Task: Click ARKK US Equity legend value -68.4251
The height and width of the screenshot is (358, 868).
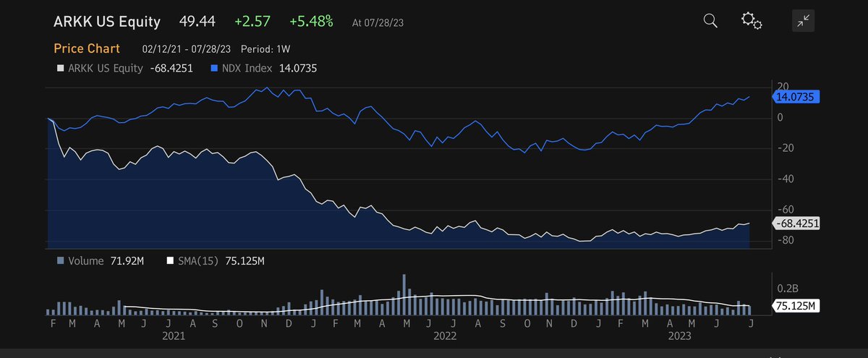Action: [171, 69]
